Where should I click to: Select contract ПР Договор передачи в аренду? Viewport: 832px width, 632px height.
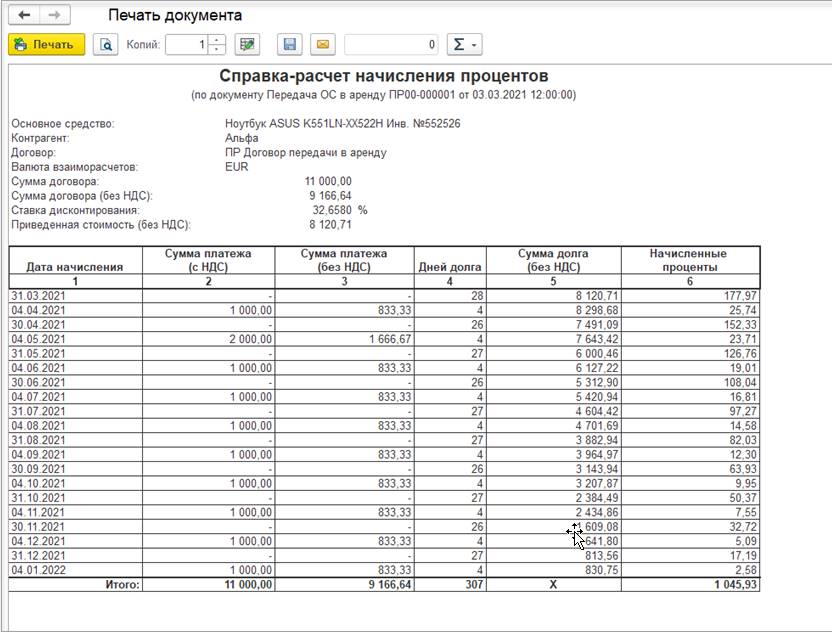tap(306, 152)
